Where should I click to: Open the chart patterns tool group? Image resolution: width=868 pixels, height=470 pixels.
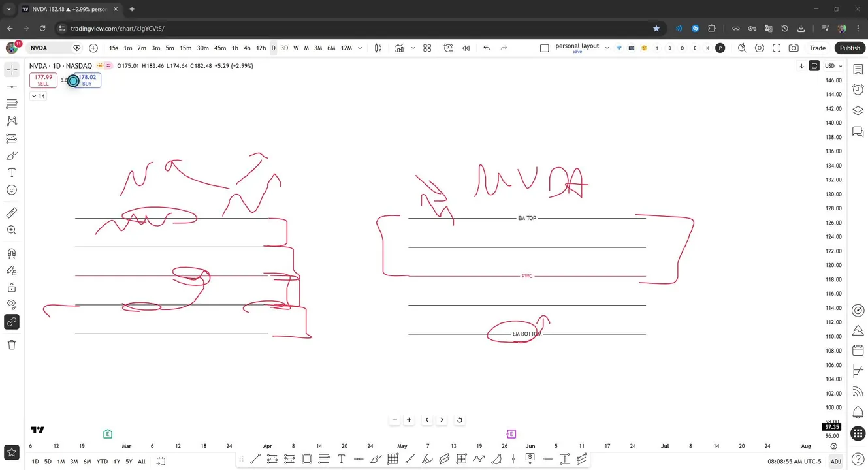point(12,121)
